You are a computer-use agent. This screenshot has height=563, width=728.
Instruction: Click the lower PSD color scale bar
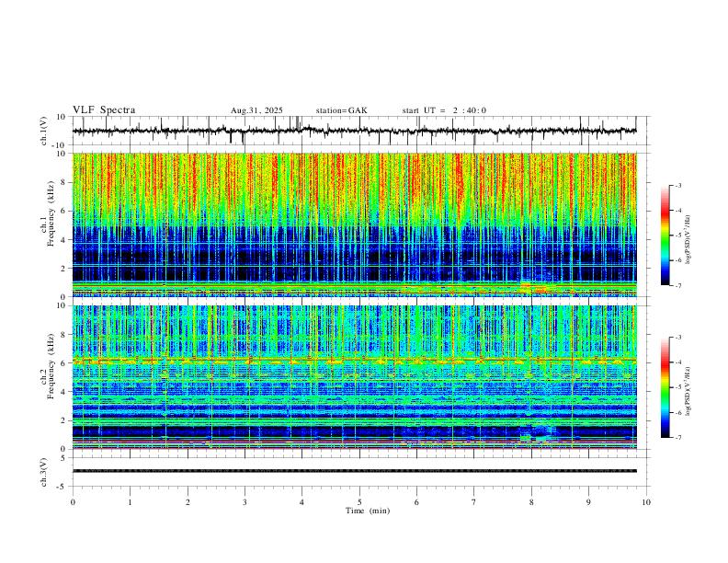click(x=665, y=387)
